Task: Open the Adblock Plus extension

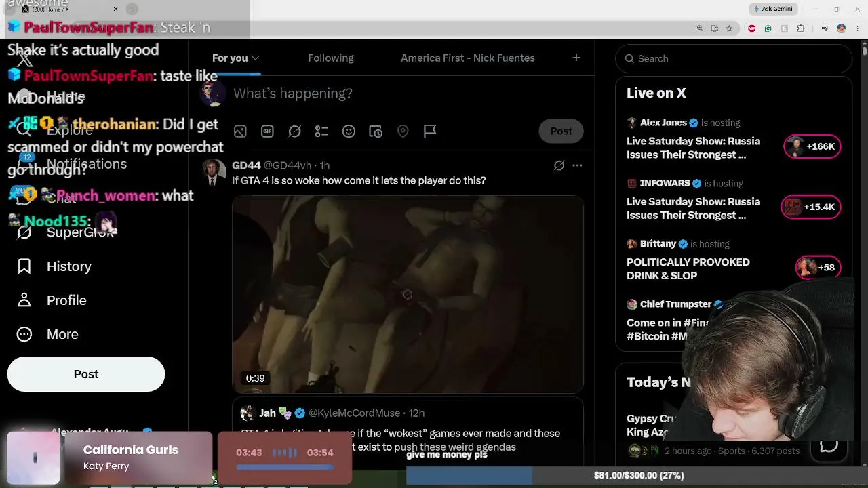Action: [x=751, y=28]
